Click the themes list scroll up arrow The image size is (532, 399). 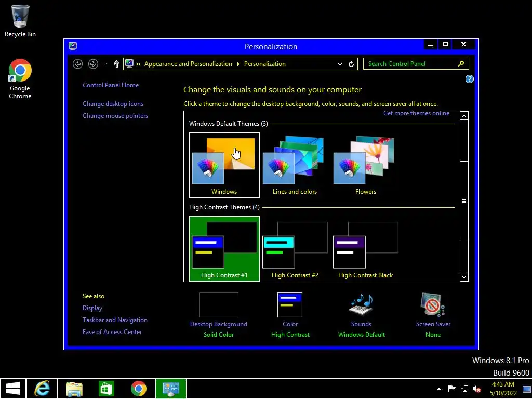[x=464, y=116]
